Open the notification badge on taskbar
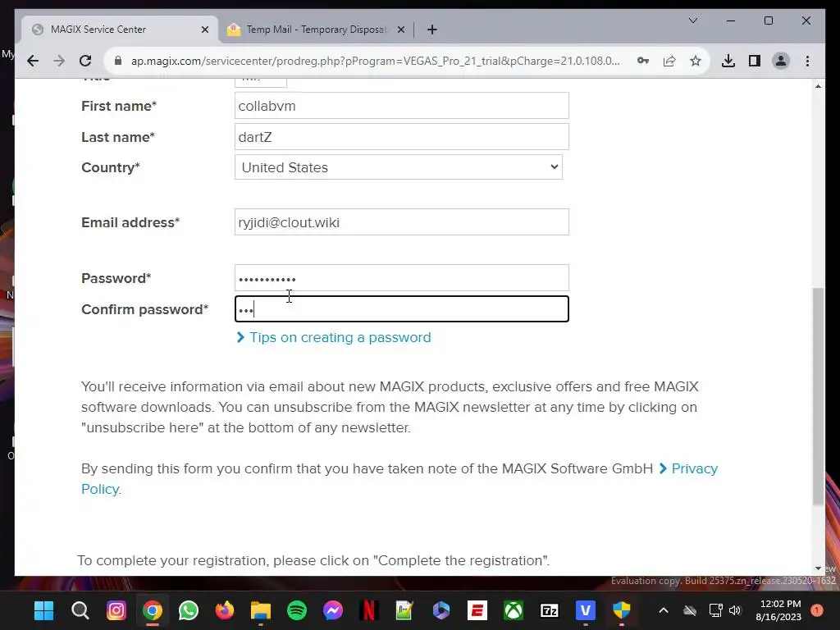The height and width of the screenshot is (630, 840). click(817, 610)
